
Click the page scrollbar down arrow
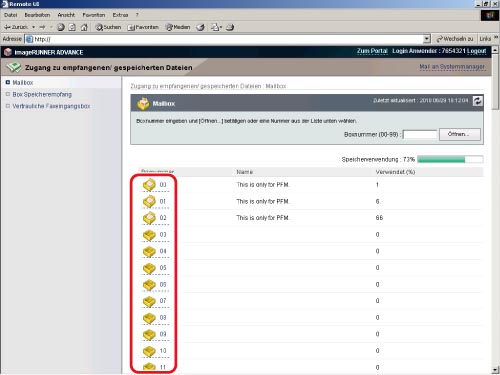[x=495, y=370]
